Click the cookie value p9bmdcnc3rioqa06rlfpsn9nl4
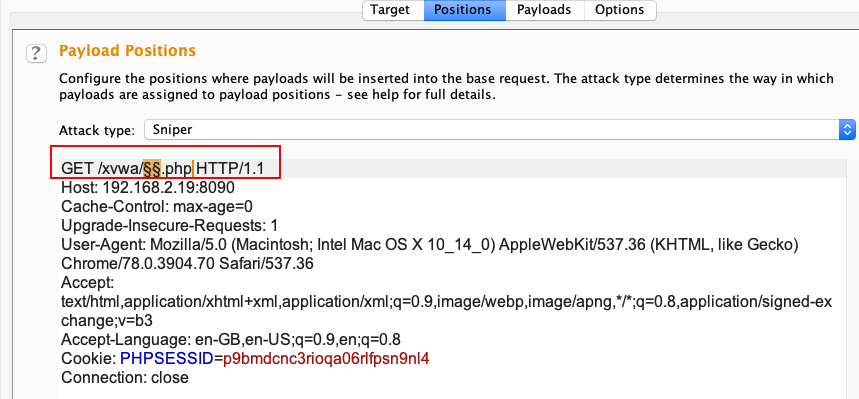The height and width of the screenshot is (399, 859). tap(327, 359)
